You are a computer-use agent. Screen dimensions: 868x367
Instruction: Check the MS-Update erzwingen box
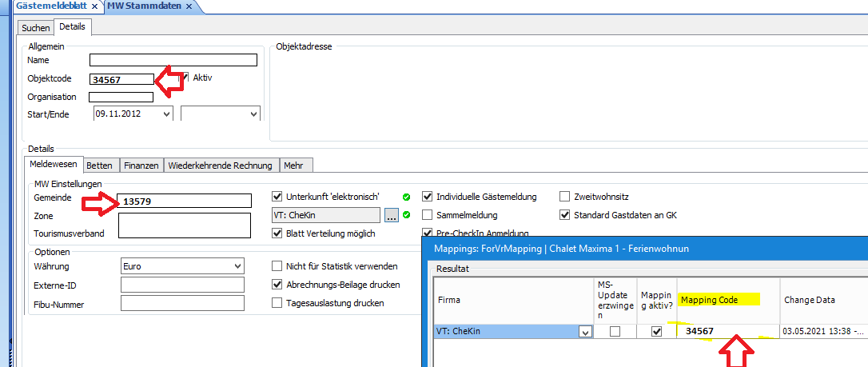pyautogui.click(x=615, y=332)
